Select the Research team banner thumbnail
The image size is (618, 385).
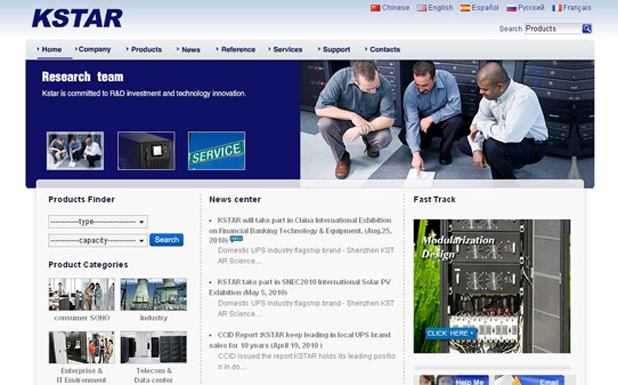pos(75,151)
